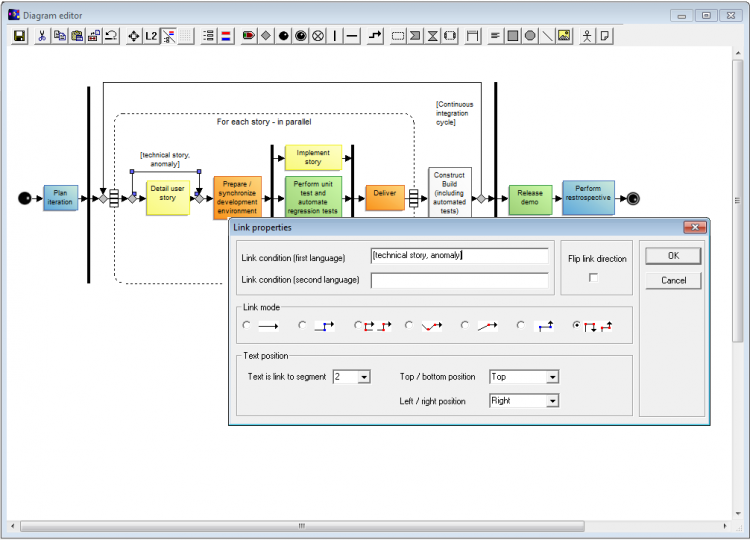Select the last link mode radio button
Image resolution: width=750 pixels, height=540 pixels.
(x=576, y=325)
